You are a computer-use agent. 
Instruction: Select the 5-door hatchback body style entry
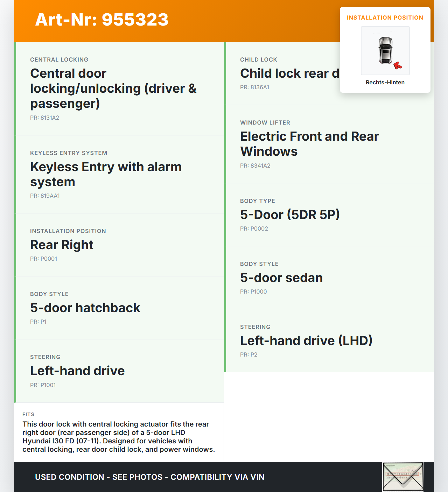[85, 308]
